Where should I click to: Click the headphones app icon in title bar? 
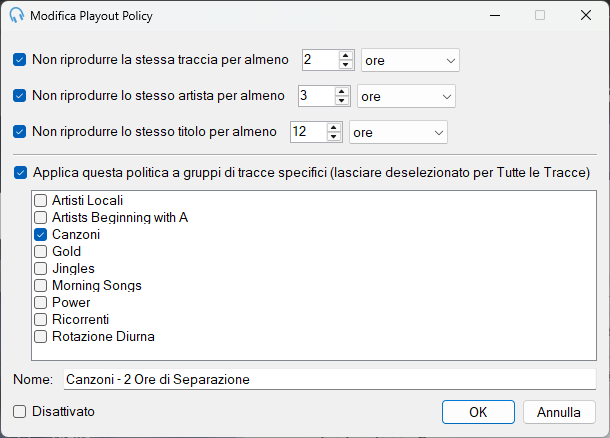17,16
